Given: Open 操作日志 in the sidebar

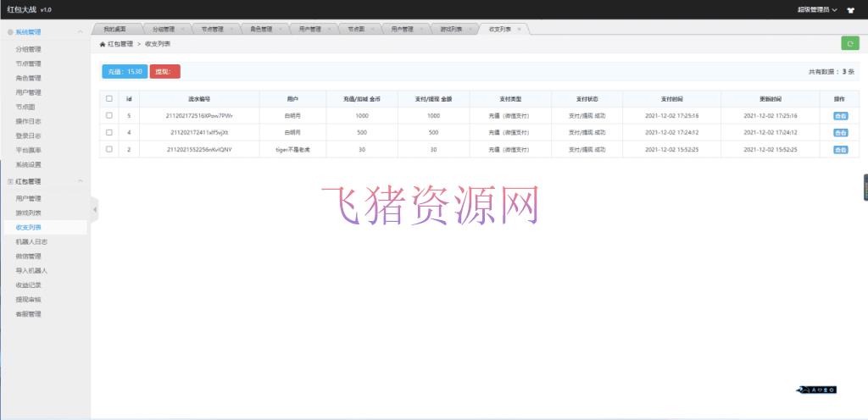Looking at the screenshot, I should tap(28, 122).
